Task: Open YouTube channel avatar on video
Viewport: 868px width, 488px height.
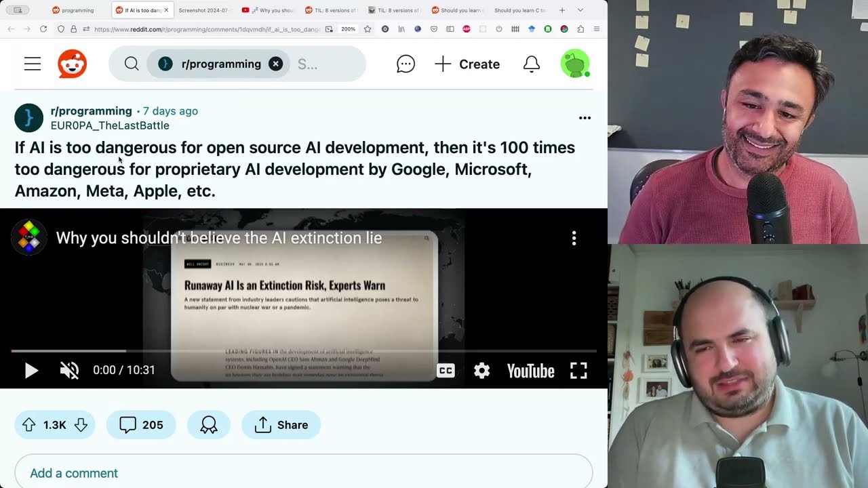Action: [x=28, y=238]
